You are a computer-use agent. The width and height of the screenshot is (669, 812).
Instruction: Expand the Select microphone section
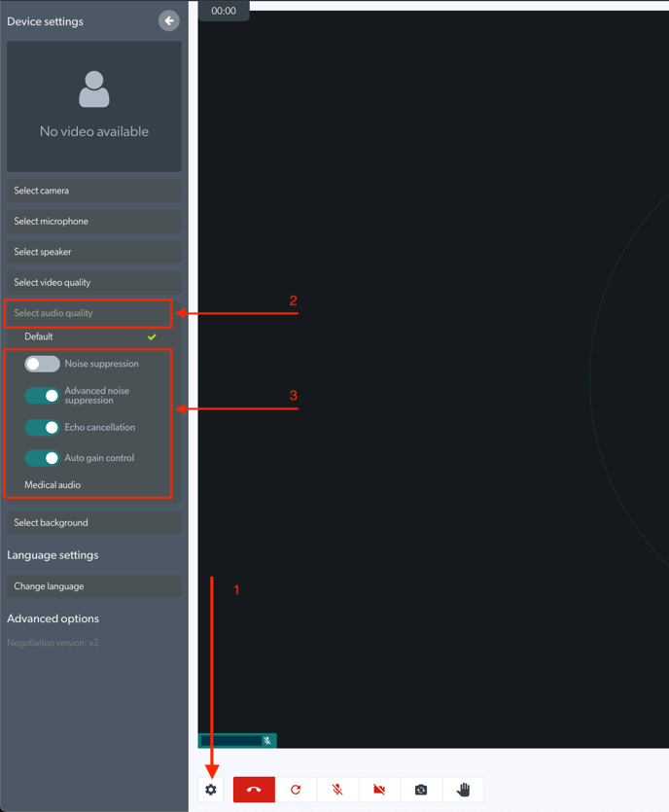point(94,221)
